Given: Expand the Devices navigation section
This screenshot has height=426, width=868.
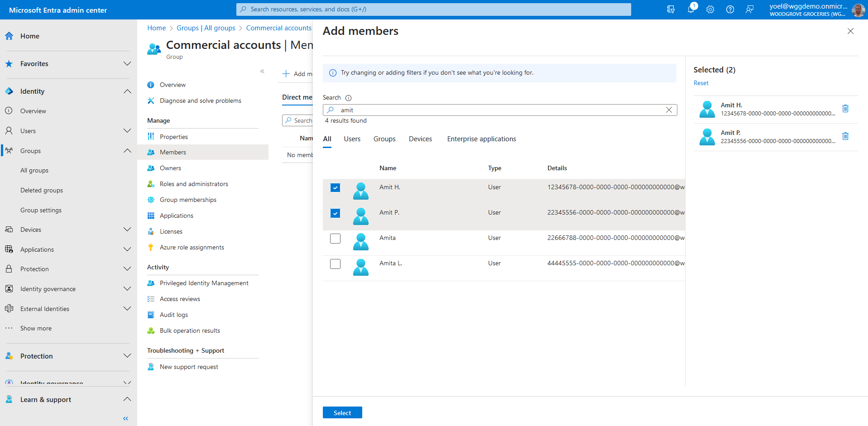Looking at the screenshot, I should (x=127, y=230).
